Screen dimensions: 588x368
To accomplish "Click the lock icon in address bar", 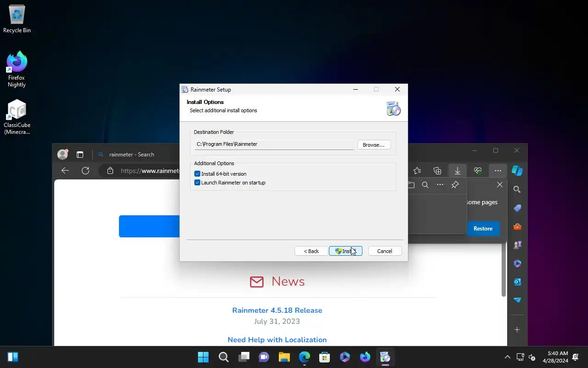I will (x=110, y=171).
